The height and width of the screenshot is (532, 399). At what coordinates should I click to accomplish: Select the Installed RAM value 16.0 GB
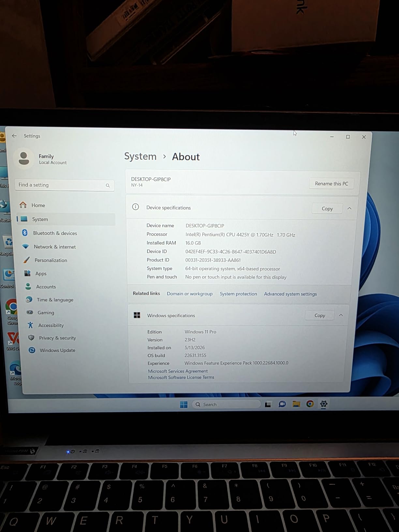(x=193, y=243)
